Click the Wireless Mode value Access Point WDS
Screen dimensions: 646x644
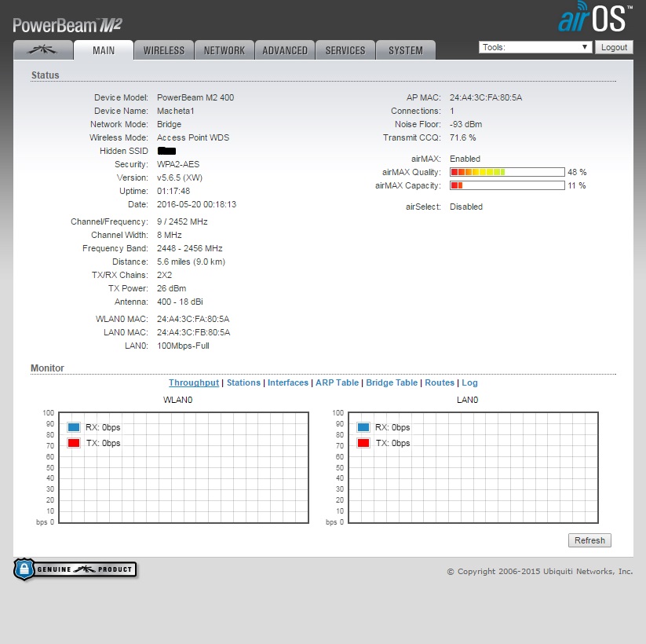click(193, 137)
